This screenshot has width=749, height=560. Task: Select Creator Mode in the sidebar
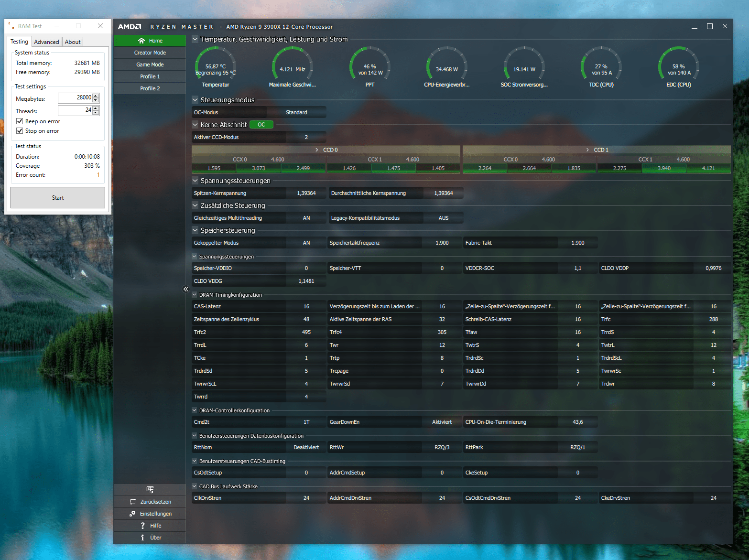coord(150,53)
